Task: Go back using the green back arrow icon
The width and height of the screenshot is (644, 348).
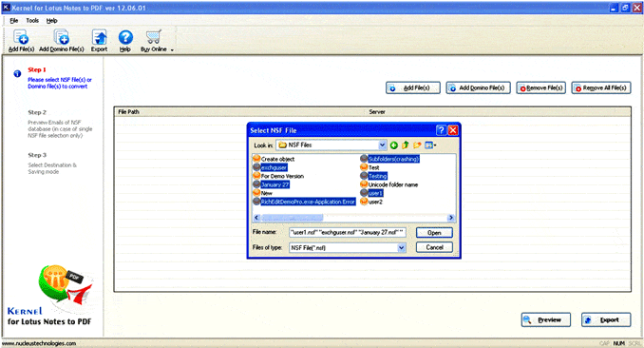Action: (394, 145)
